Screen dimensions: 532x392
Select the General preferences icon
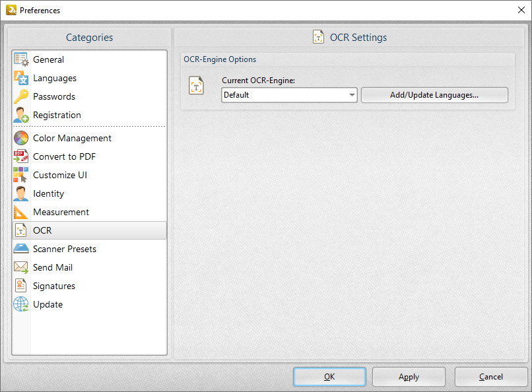21,59
